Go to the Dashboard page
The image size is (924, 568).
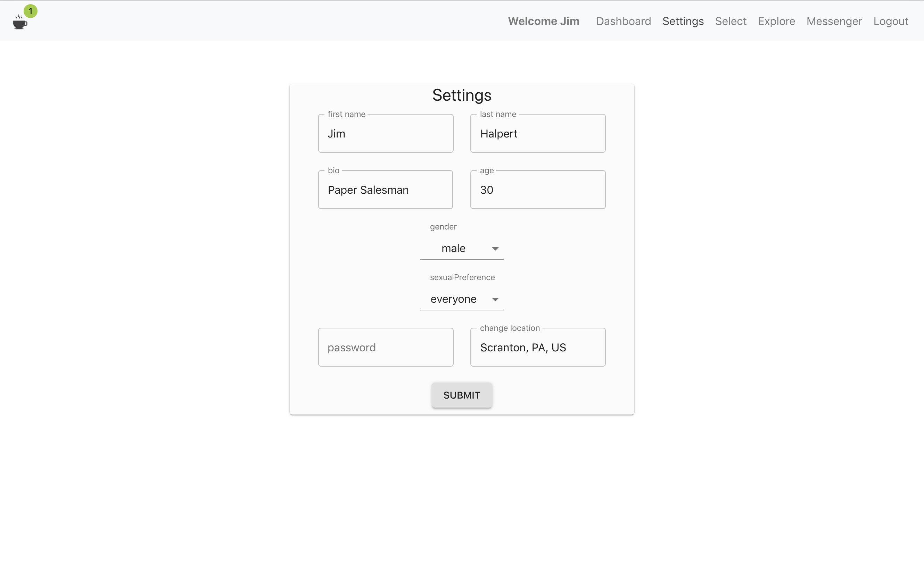[623, 21]
